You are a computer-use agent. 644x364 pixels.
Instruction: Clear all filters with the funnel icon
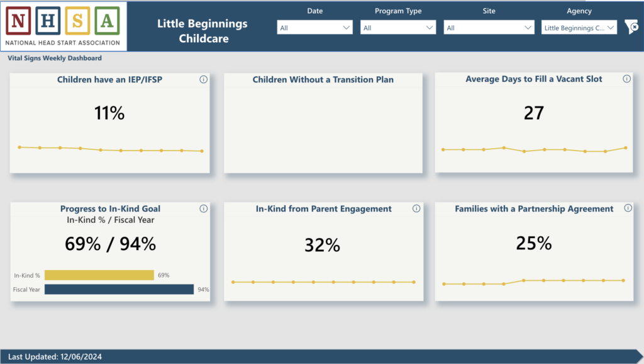click(631, 27)
